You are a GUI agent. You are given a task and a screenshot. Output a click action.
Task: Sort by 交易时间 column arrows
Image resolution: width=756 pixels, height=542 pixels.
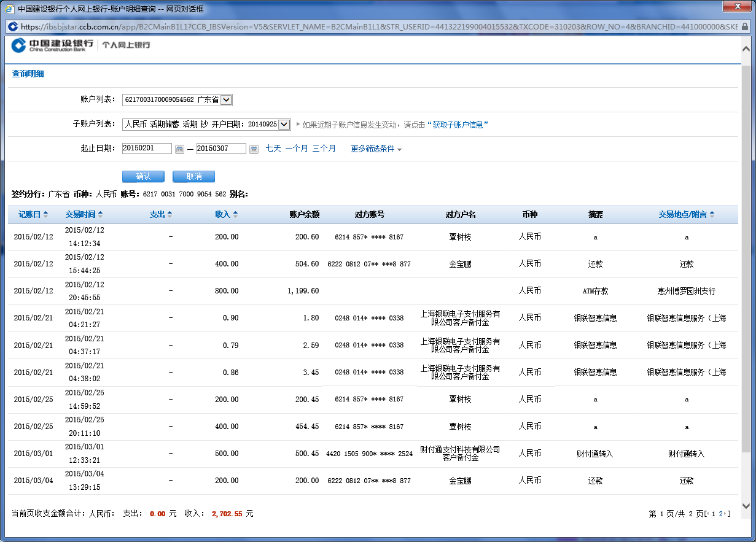(101, 215)
